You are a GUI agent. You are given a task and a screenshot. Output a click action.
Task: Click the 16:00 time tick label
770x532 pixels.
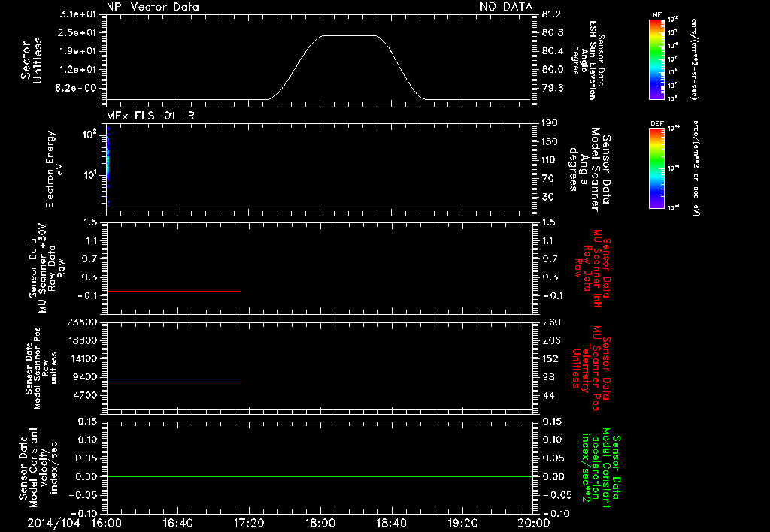click(x=107, y=523)
